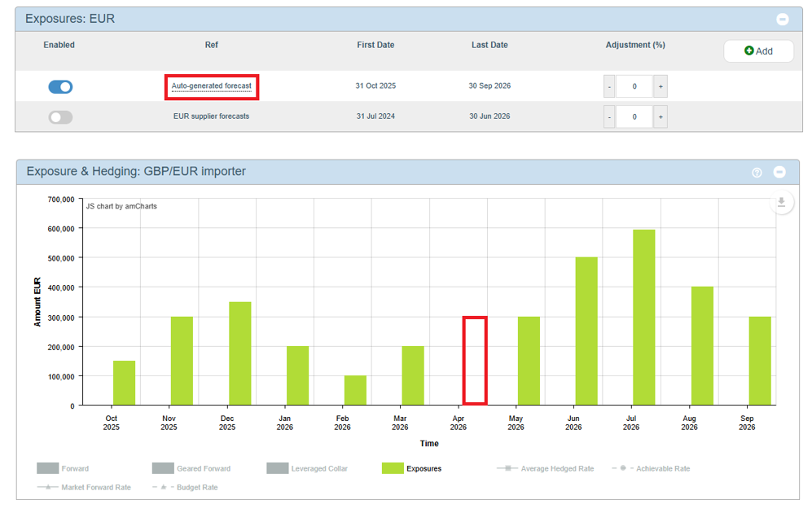Disable the Auto-generated forecast toggle
The width and height of the screenshot is (812, 513).
tap(60, 86)
